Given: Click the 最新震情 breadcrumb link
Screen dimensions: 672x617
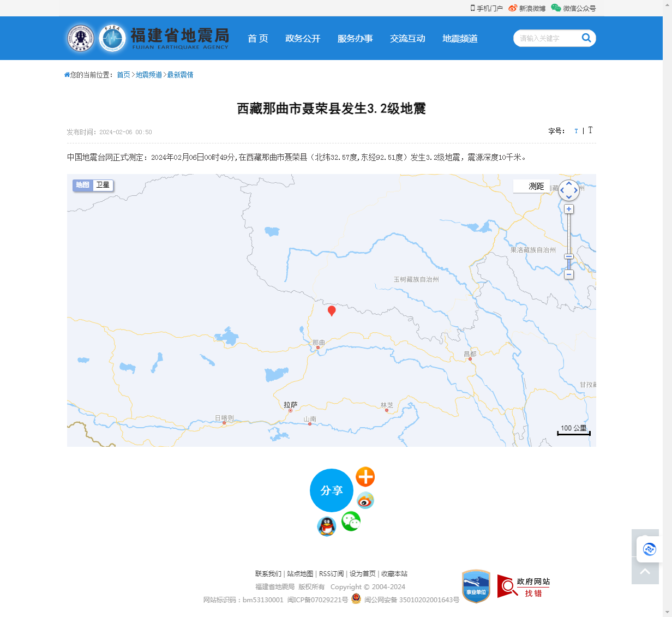Looking at the screenshot, I should pyautogui.click(x=180, y=75).
